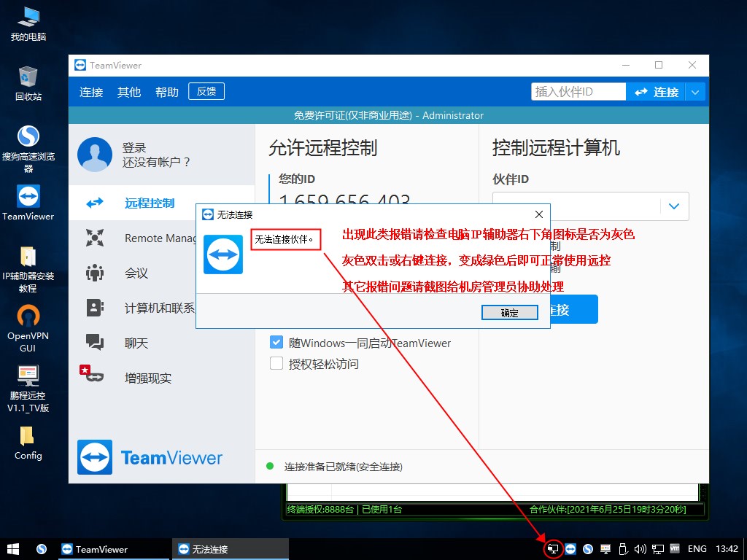The width and height of the screenshot is (747, 560).
Task: Click the remote control monitor tray icon
Action: click(x=605, y=549)
